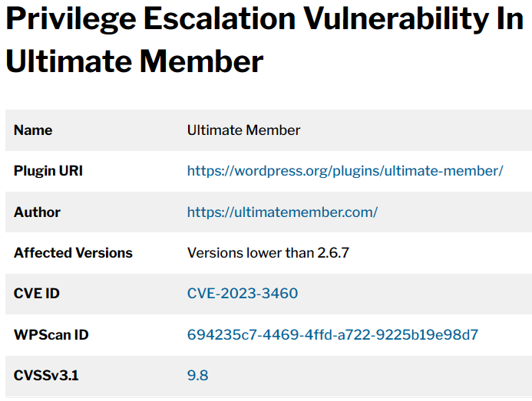This screenshot has height=401, width=532.
Task: Open the WPScan ID 694235c7 link
Action: tap(332, 334)
